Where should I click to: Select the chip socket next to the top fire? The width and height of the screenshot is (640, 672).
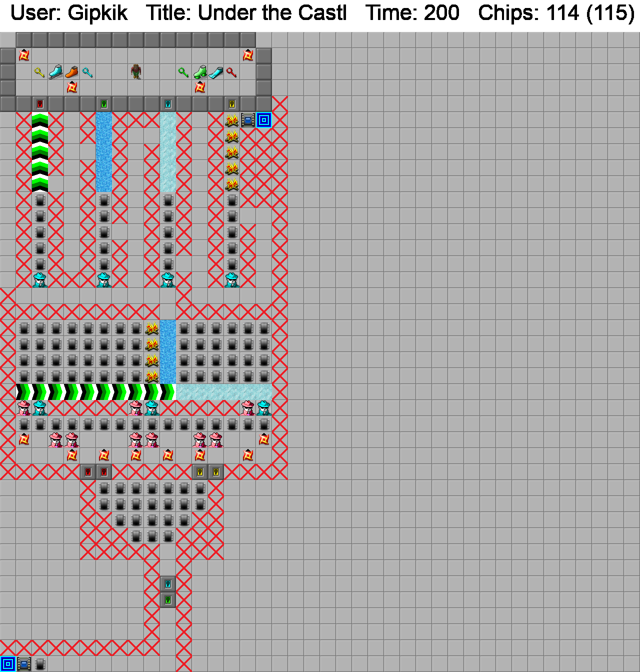[248, 120]
